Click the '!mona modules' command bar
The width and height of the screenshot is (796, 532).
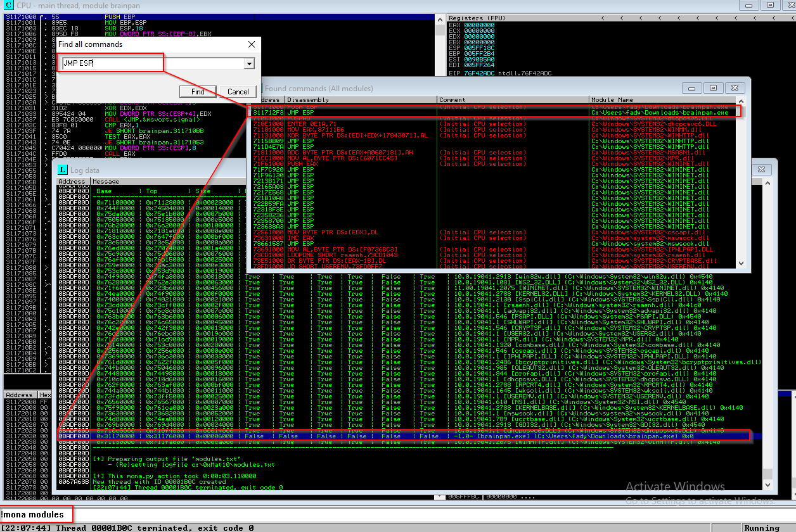click(37, 514)
